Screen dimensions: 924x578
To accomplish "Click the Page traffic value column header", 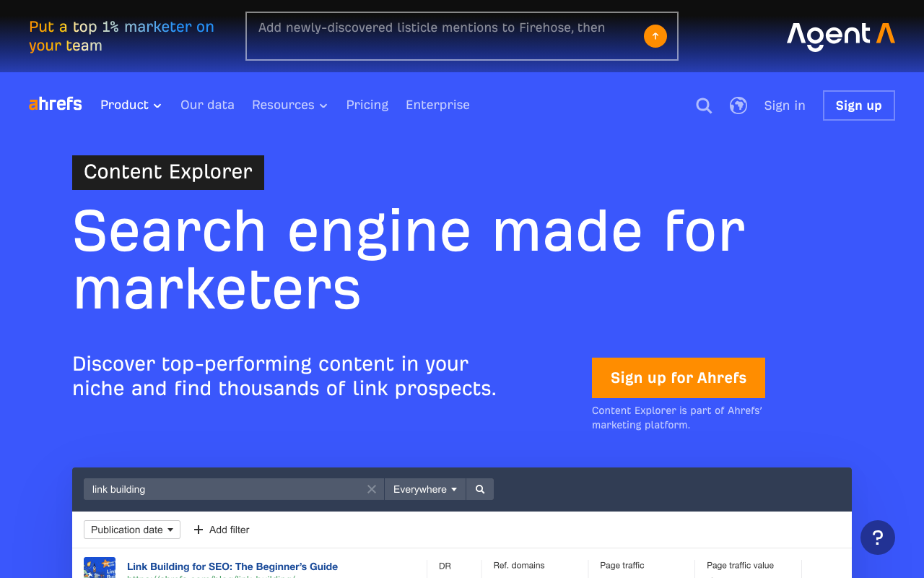I will [740, 566].
